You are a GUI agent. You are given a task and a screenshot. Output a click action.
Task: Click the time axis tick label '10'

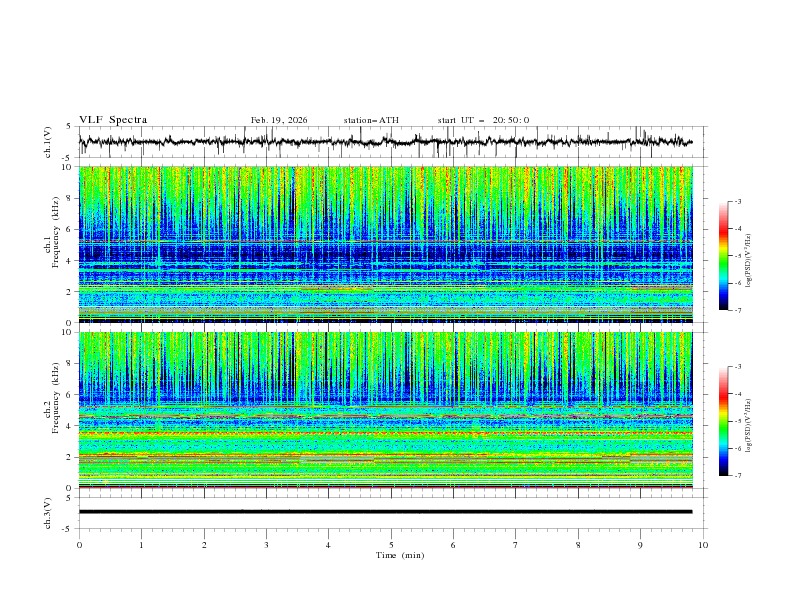click(x=703, y=545)
